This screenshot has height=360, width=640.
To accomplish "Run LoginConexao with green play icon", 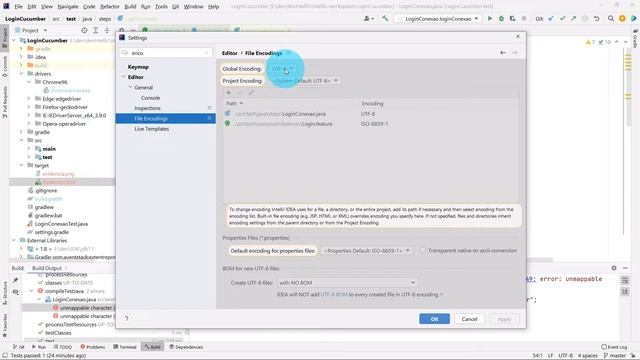I will [x=490, y=19].
